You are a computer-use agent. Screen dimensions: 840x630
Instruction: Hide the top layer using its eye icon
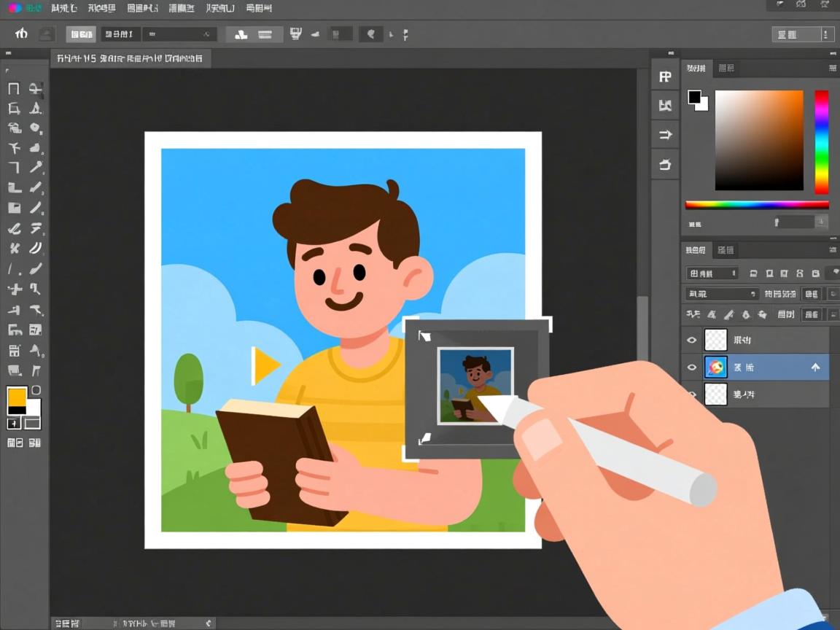692,340
